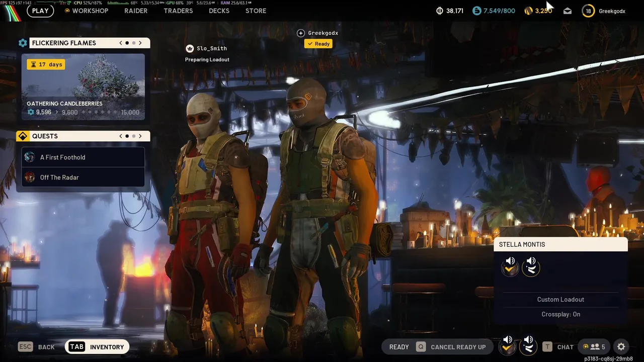This screenshot has height=362, width=644.
Task: Click the 15,000 goal value text
Action: tap(130, 112)
